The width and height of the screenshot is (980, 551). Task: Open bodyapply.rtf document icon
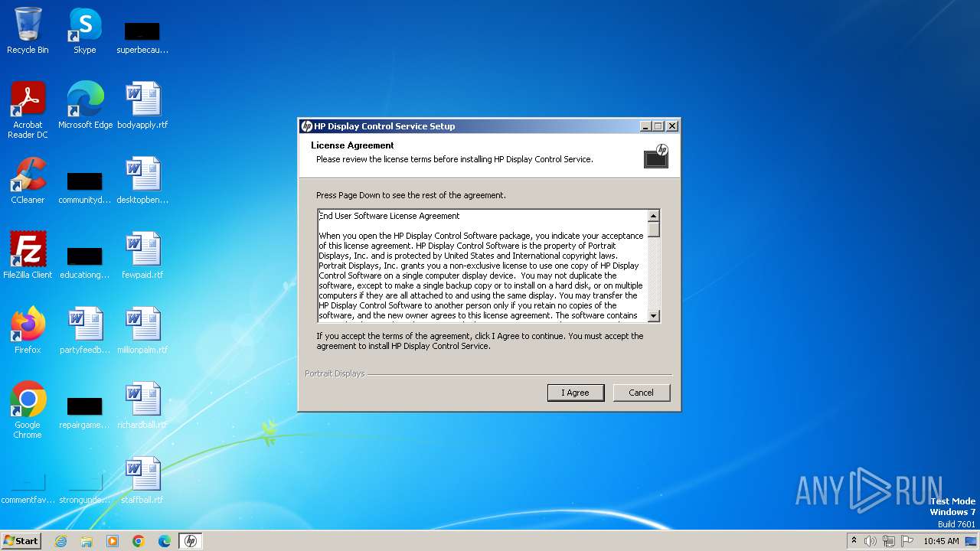coord(142,106)
